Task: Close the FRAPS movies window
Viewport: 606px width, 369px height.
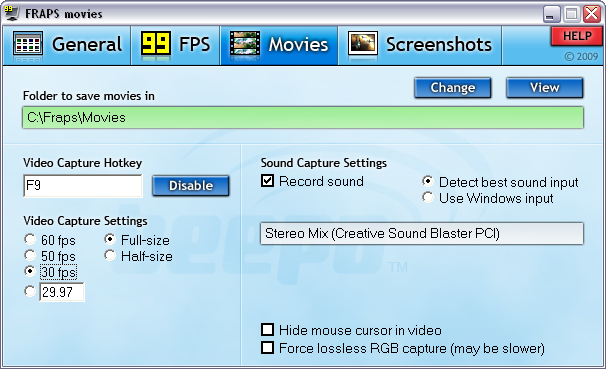Action: pos(592,14)
